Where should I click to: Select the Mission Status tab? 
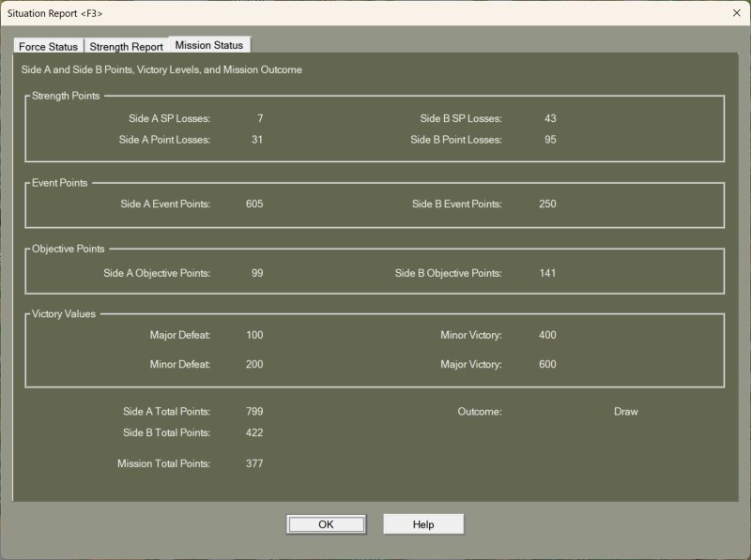coord(208,45)
